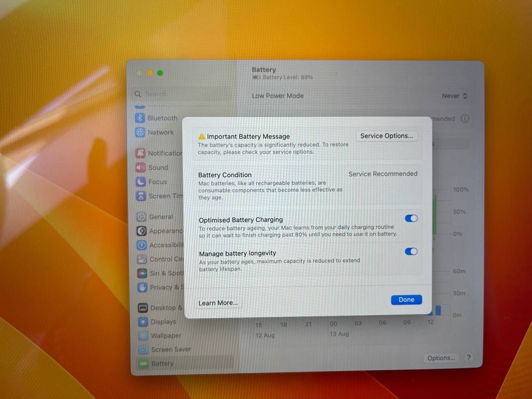
Task: Select the Control Centre icon
Action: pos(142,259)
